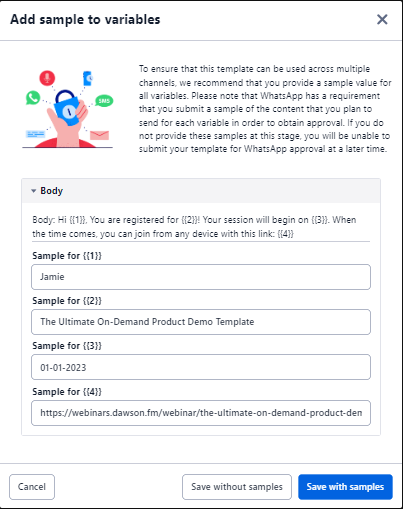
Task: Click the Cancel button
Action: [32, 487]
